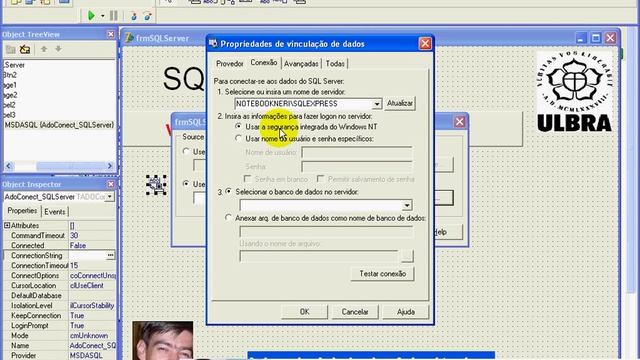640x360 pixels.
Task: Close the Object TreeView panel
Action: (x=111, y=34)
